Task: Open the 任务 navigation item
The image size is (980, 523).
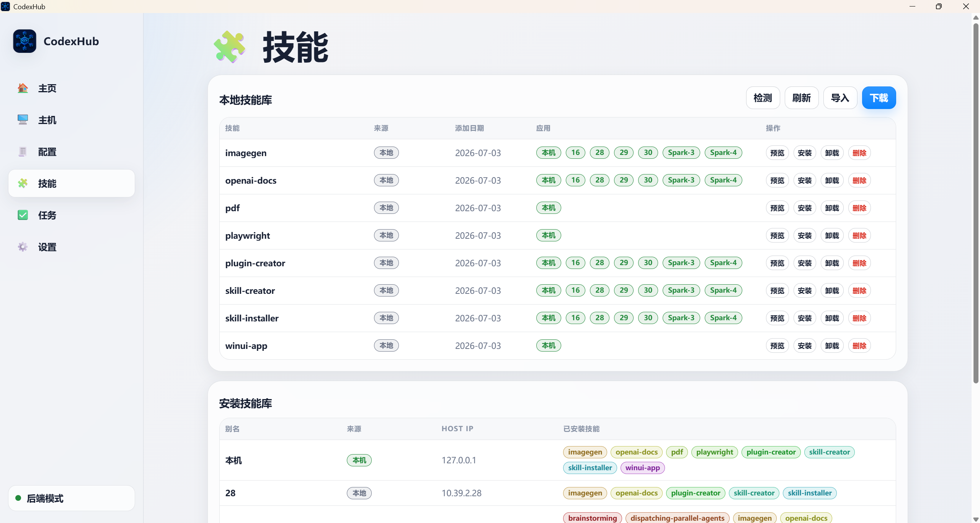Action: (x=72, y=215)
